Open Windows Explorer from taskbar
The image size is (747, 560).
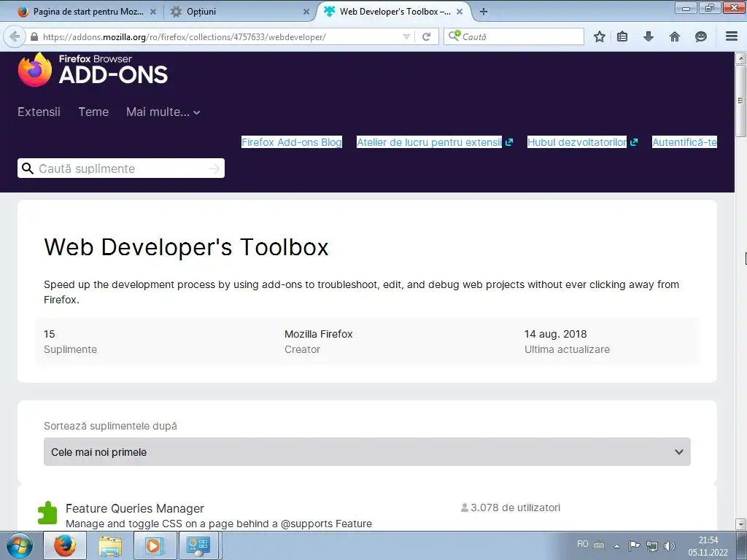110,545
